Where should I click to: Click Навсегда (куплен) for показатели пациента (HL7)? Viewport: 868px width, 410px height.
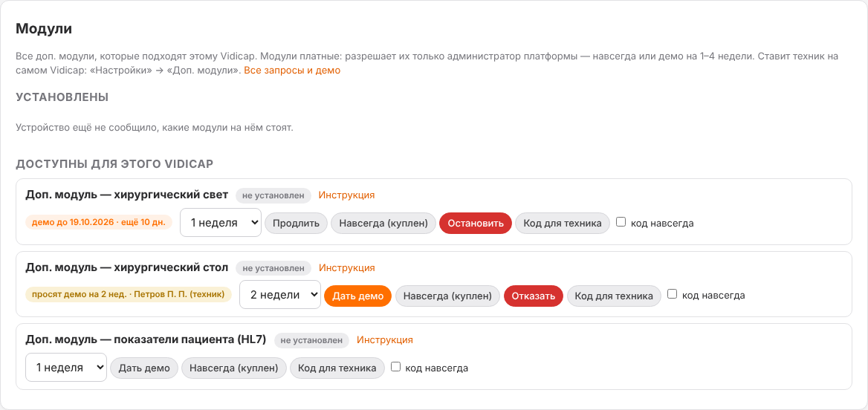234,368
